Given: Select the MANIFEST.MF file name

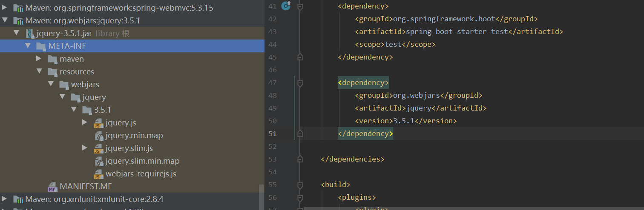Looking at the screenshot, I should click(x=86, y=186).
